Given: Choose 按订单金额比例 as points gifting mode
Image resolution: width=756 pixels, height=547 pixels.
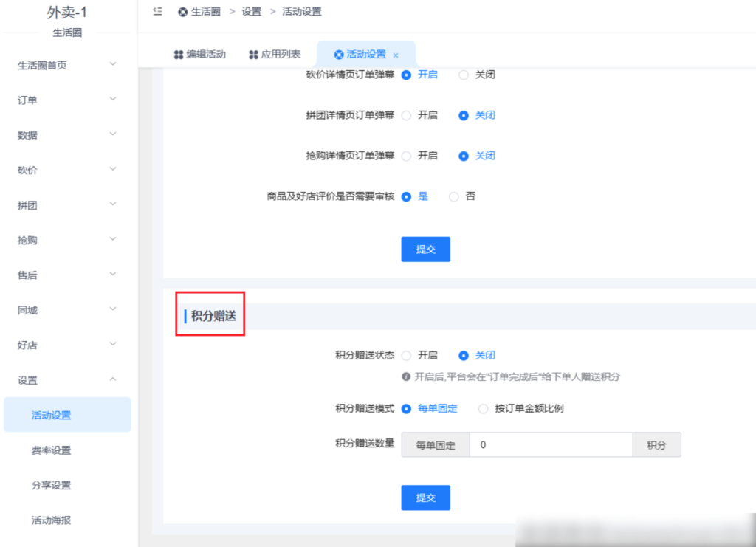Looking at the screenshot, I should pyautogui.click(x=483, y=408).
